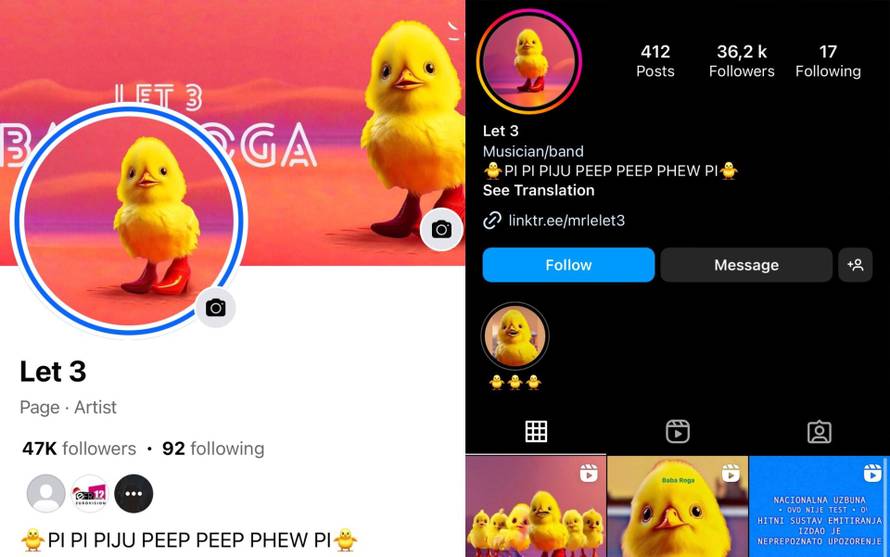Switch to the Reels tab
The height and width of the screenshot is (557, 890).
click(678, 432)
